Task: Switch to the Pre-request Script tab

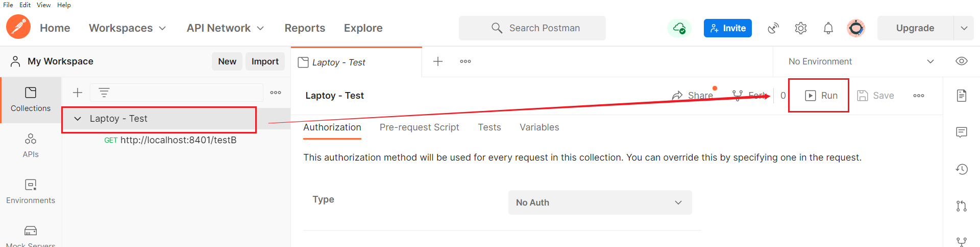Action: [x=419, y=127]
